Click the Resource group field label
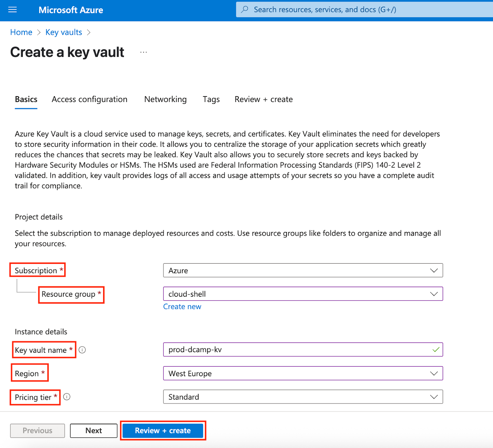 (68, 294)
